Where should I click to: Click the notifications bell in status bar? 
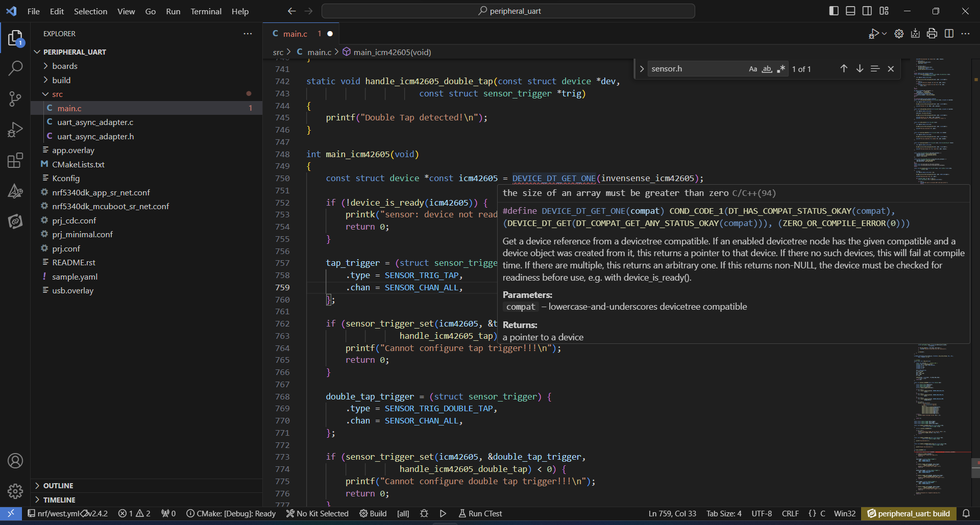tap(966, 513)
